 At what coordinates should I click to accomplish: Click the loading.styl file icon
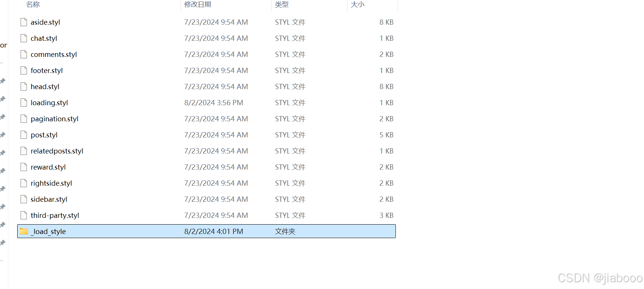[24, 103]
